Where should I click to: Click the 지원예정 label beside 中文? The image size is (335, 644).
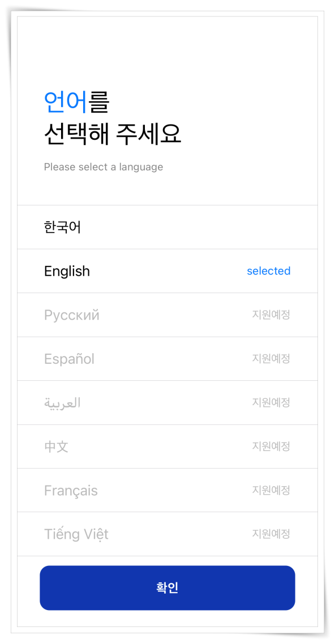pyautogui.click(x=271, y=446)
